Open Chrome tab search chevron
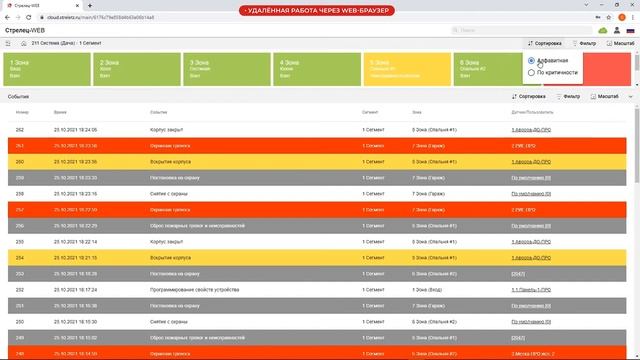640x360 pixels. 587,5
